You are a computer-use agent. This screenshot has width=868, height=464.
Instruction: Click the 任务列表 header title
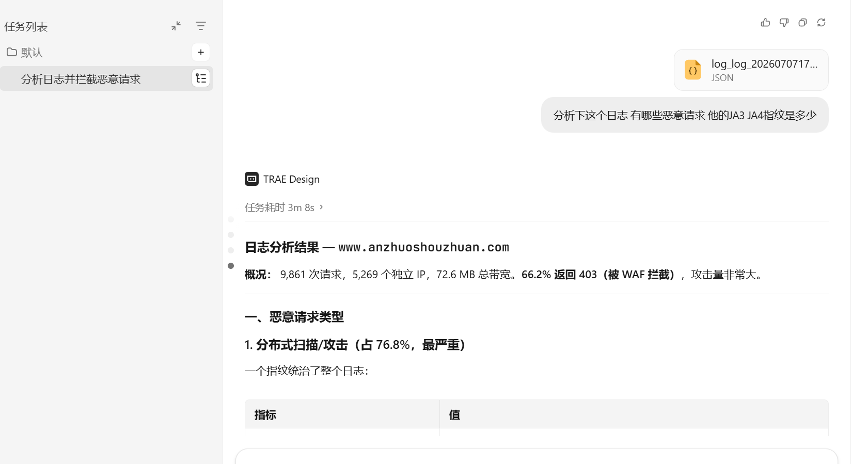pyautogui.click(x=26, y=27)
